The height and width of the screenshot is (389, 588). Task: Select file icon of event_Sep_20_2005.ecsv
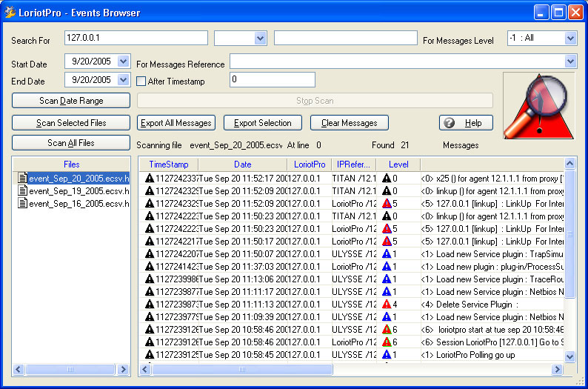[23, 178]
